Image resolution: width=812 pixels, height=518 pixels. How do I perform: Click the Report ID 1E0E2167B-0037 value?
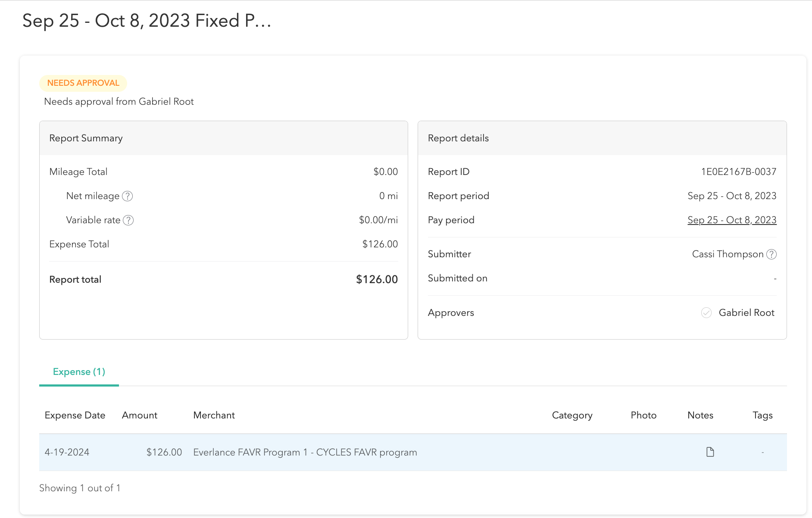(x=739, y=172)
